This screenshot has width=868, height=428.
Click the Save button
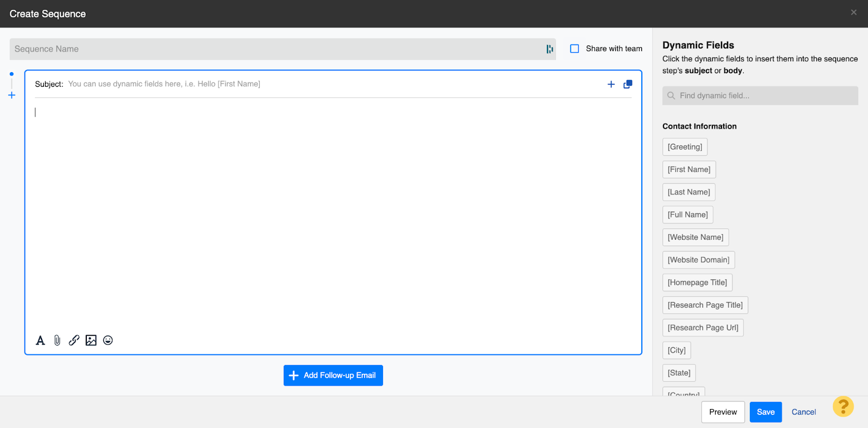[765, 412]
